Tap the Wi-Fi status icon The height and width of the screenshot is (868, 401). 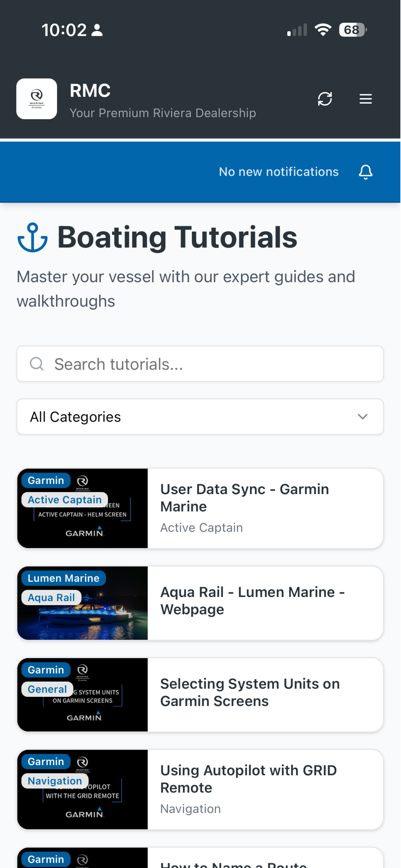tap(323, 30)
